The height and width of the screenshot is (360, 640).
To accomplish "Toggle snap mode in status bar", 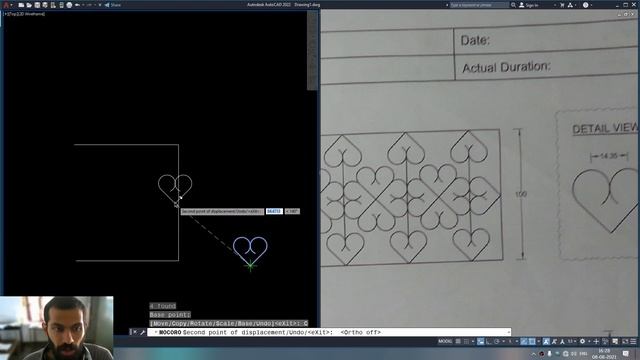I will pyautogui.click(x=466, y=341).
